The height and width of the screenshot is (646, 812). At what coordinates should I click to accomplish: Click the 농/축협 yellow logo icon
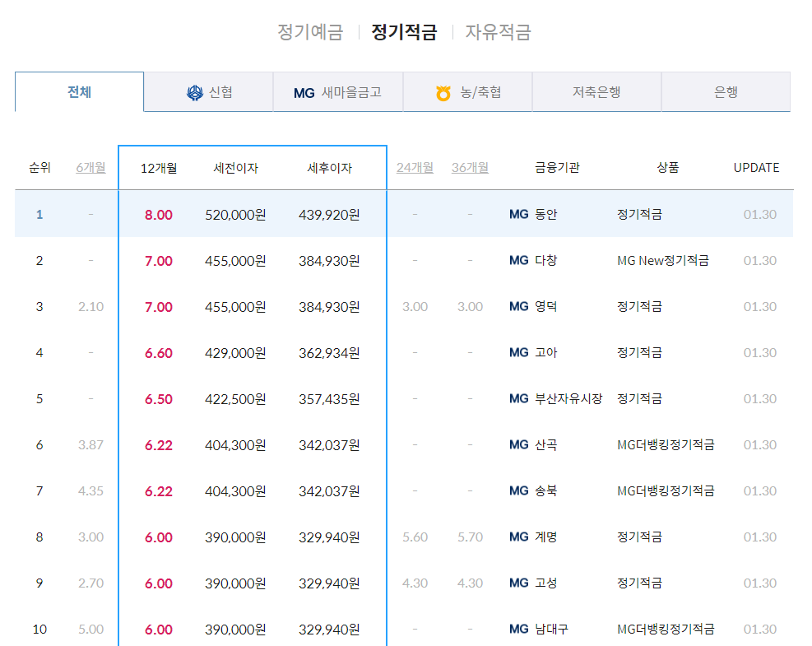click(443, 93)
